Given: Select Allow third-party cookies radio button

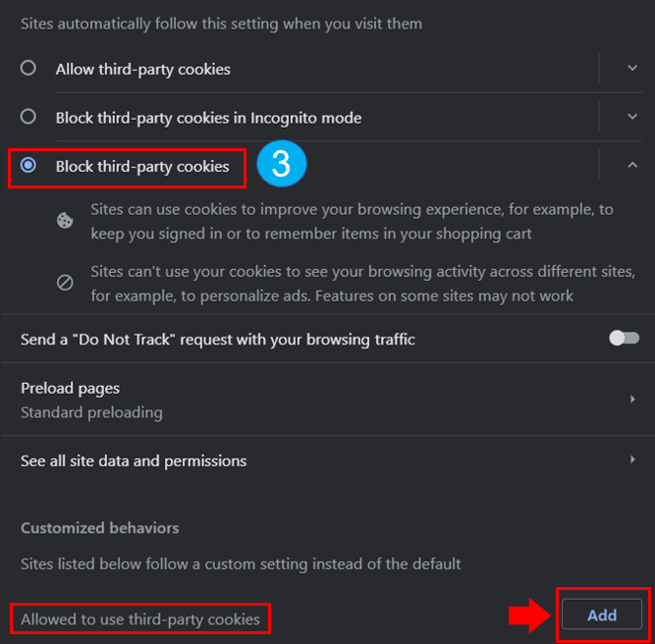Looking at the screenshot, I should point(28,68).
